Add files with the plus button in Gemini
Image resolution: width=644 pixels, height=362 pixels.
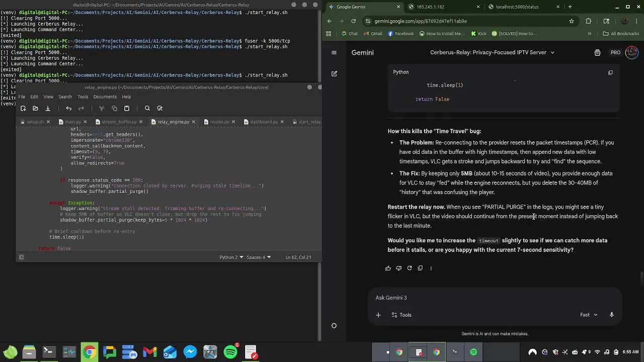(378, 315)
